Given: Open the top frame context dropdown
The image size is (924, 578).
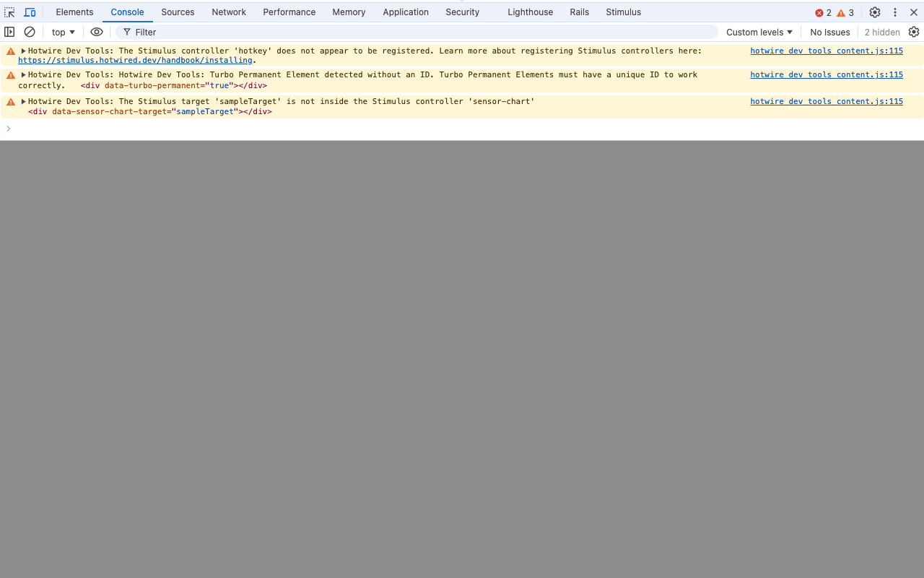Looking at the screenshot, I should (x=62, y=32).
